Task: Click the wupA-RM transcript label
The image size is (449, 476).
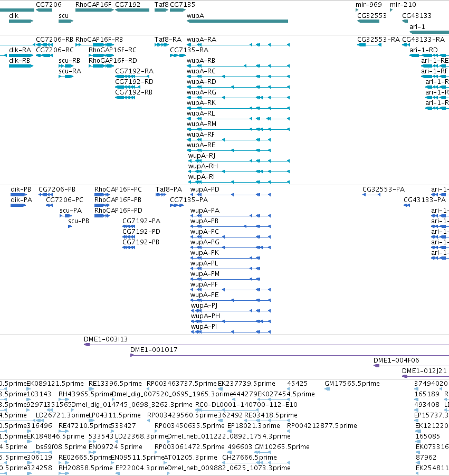Action: point(202,124)
